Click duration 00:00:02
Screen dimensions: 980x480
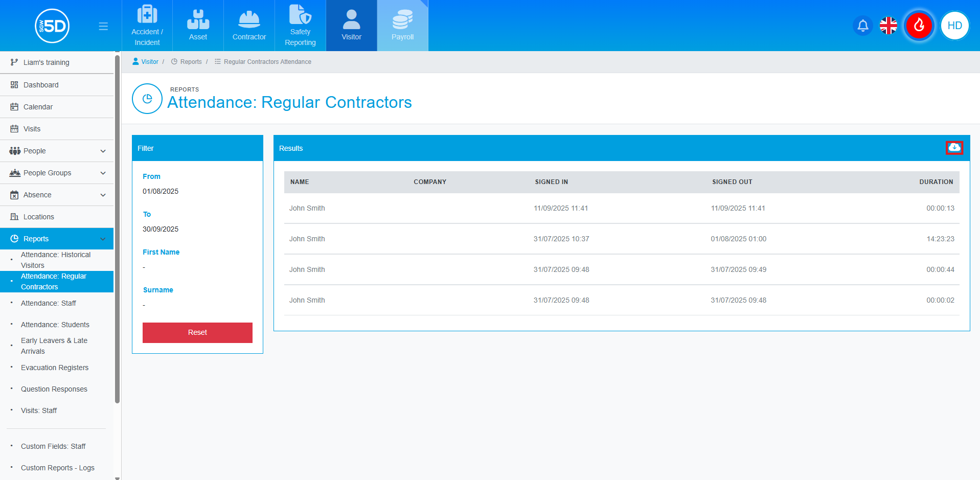[x=941, y=300]
